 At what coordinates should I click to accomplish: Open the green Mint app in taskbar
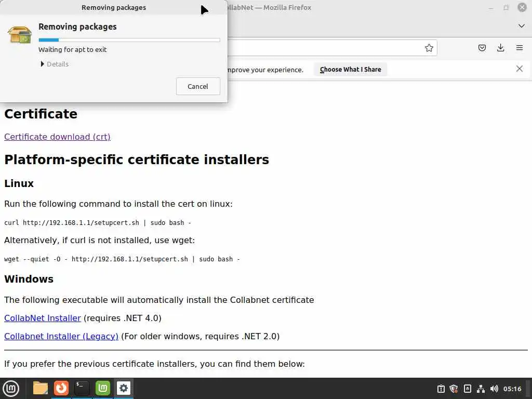[x=103, y=388]
